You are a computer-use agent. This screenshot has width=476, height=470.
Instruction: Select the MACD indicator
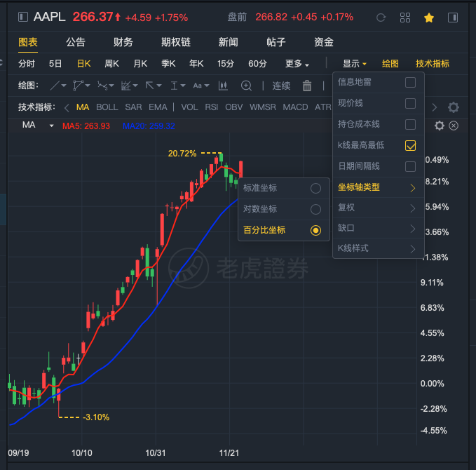(295, 107)
